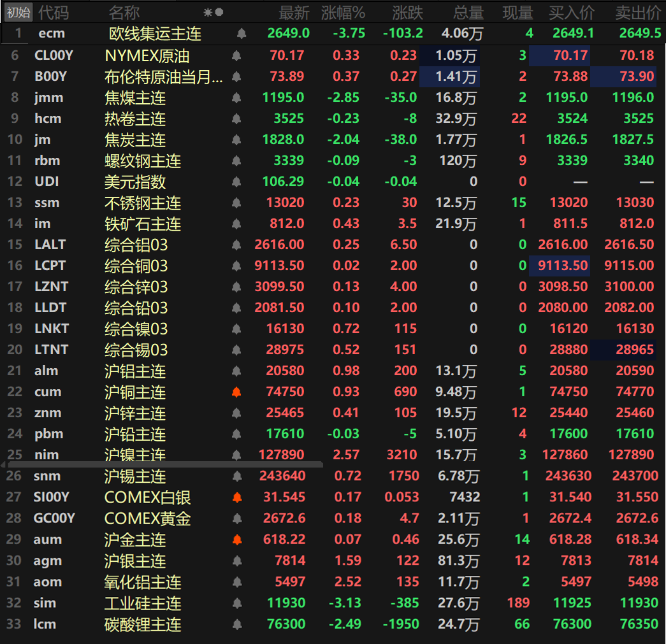Click the 代码 column header
Screen dimensions: 666x644
pyautogui.click(x=54, y=12)
